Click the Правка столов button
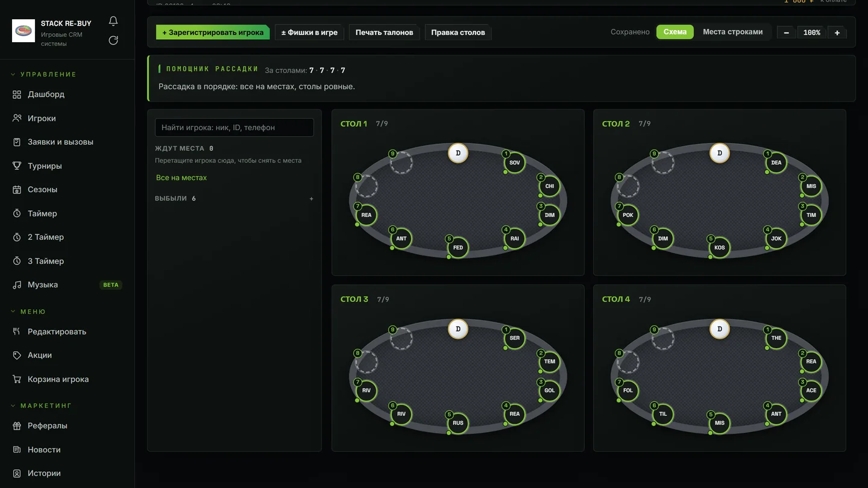This screenshot has height=488, width=868. tap(458, 33)
